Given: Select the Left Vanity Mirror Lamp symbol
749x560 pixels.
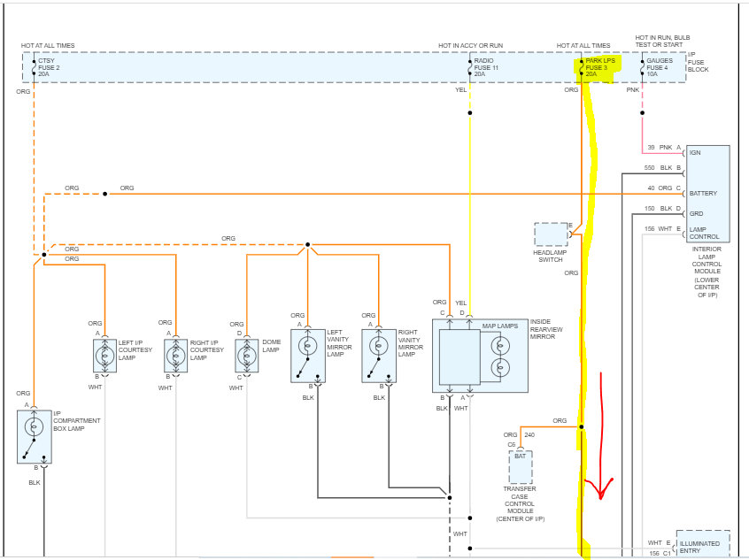Looking at the screenshot, I should (x=308, y=356).
